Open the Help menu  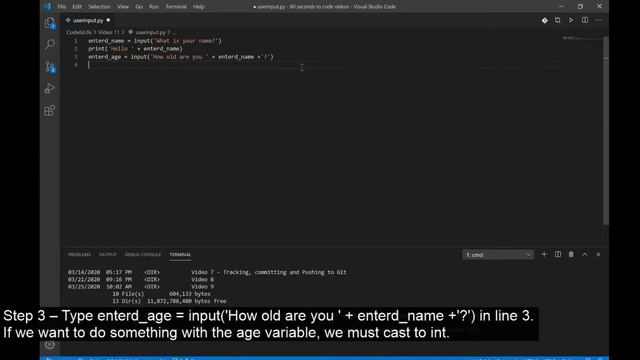(199, 7)
